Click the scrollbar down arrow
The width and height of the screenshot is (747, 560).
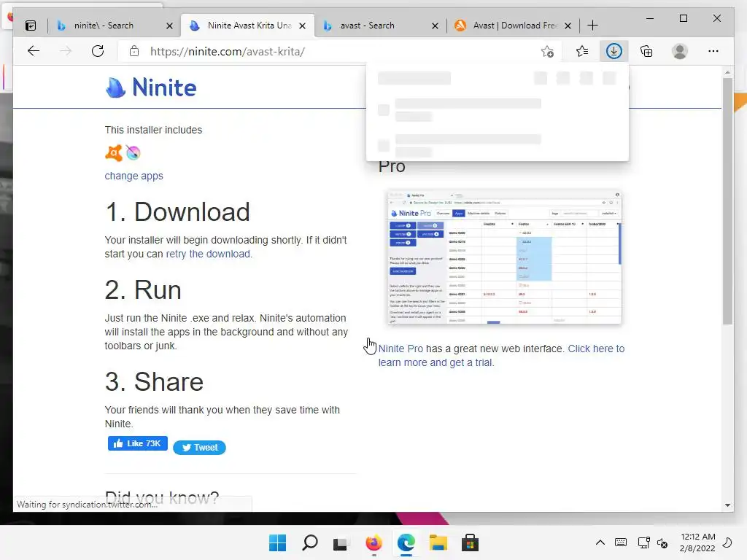point(727,505)
